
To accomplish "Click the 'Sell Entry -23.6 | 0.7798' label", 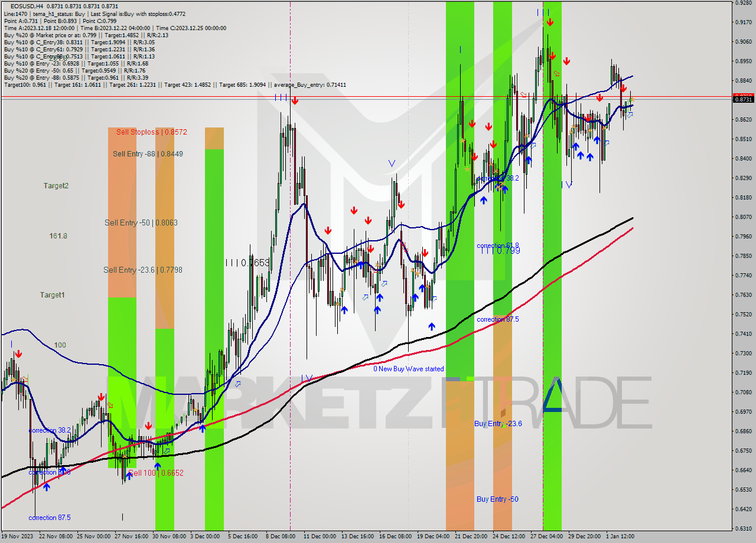I will (x=142, y=270).
